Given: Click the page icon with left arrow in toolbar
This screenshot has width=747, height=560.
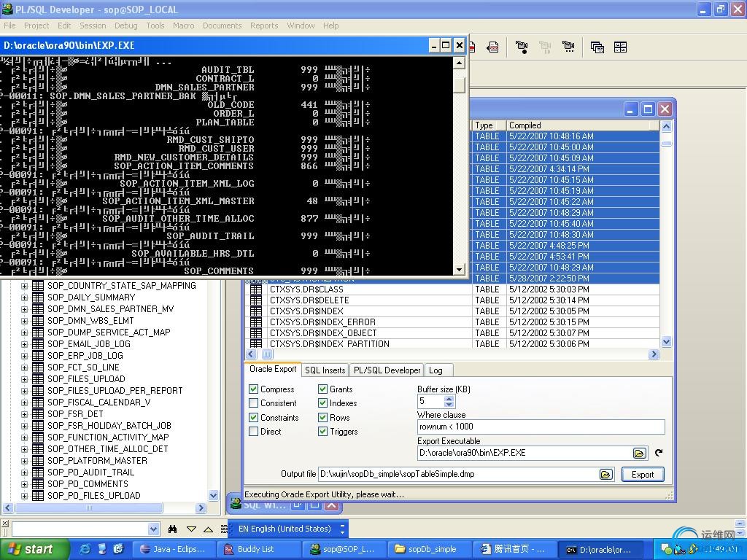Looking at the screenshot, I should pyautogui.click(x=492, y=47).
